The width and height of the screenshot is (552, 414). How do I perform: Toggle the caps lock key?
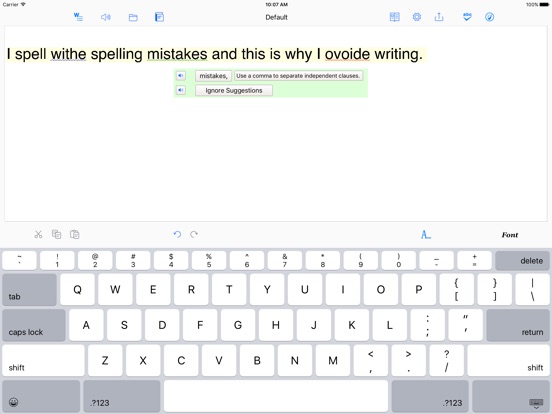click(34, 325)
